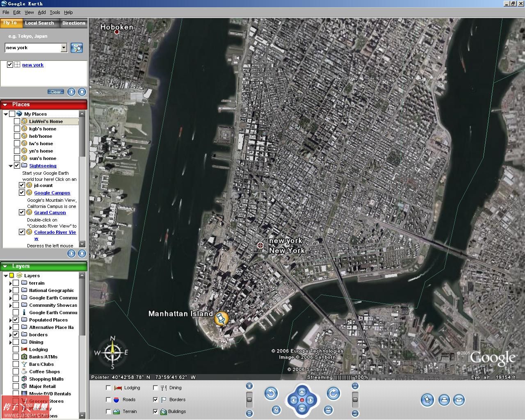
Task: Collapse the Layers panel header triangle
Action: click(5, 266)
